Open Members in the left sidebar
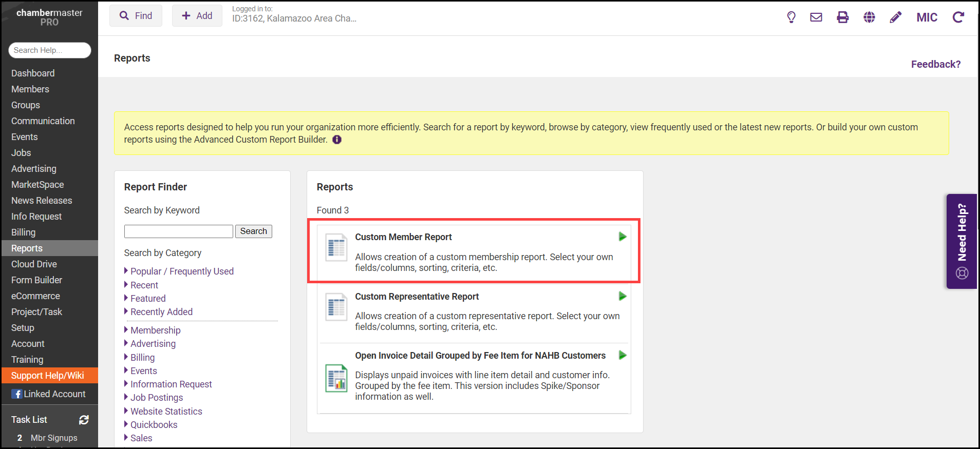 [x=30, y=89]
